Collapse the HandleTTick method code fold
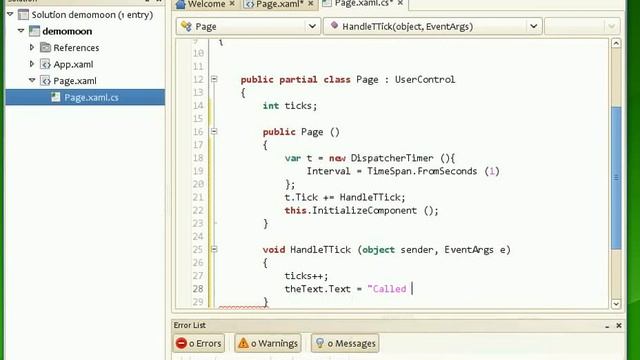Viewport: 640px width, 360px height. (214, 249)
